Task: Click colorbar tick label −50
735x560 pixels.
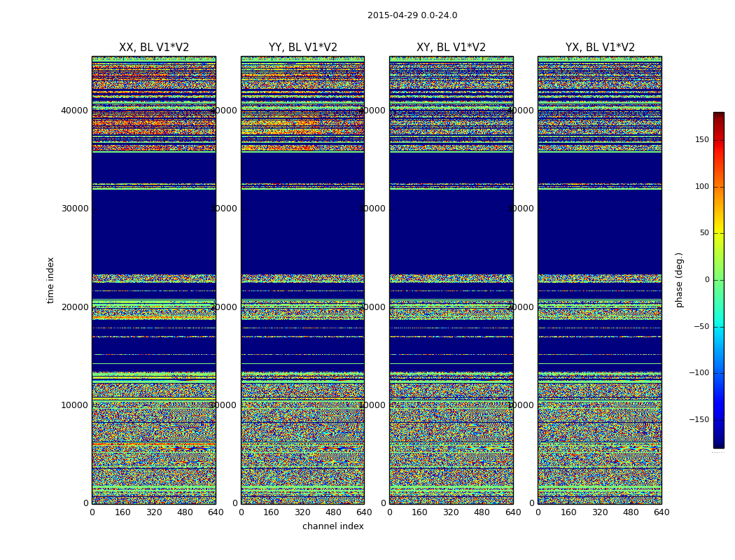Action: click(701, 327)
